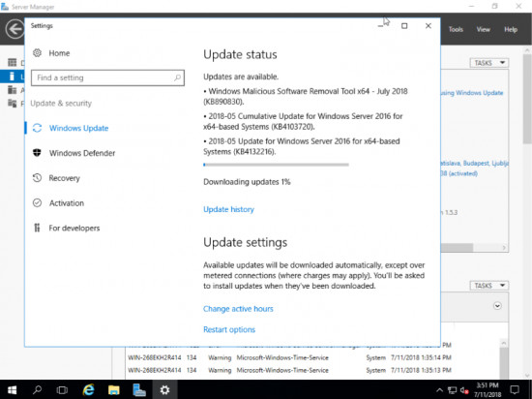
Task: Expand lower TASKS dropdown
Action: tap(488, 286)
